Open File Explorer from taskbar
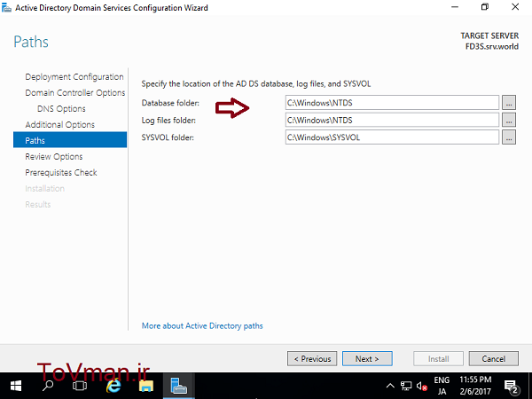The width and height of the screenshot is (532, 399). coord(146,386)
